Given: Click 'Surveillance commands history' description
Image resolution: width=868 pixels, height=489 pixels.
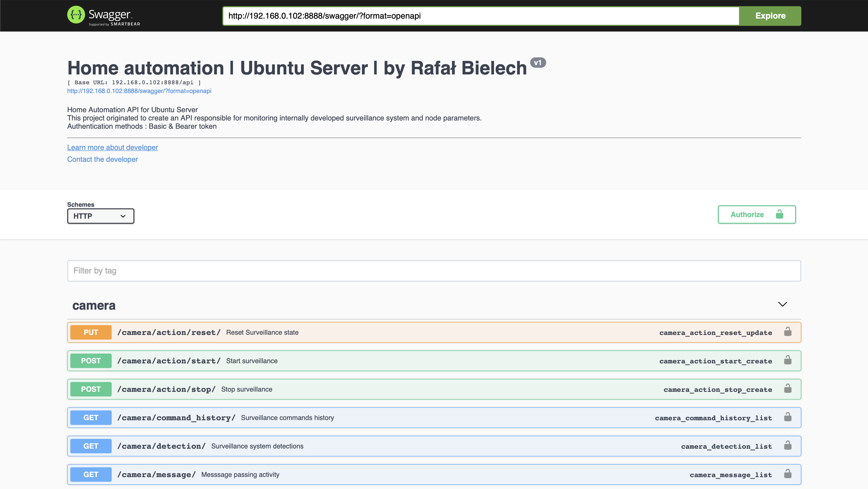Looking at the screenshot, I should 287,418.
